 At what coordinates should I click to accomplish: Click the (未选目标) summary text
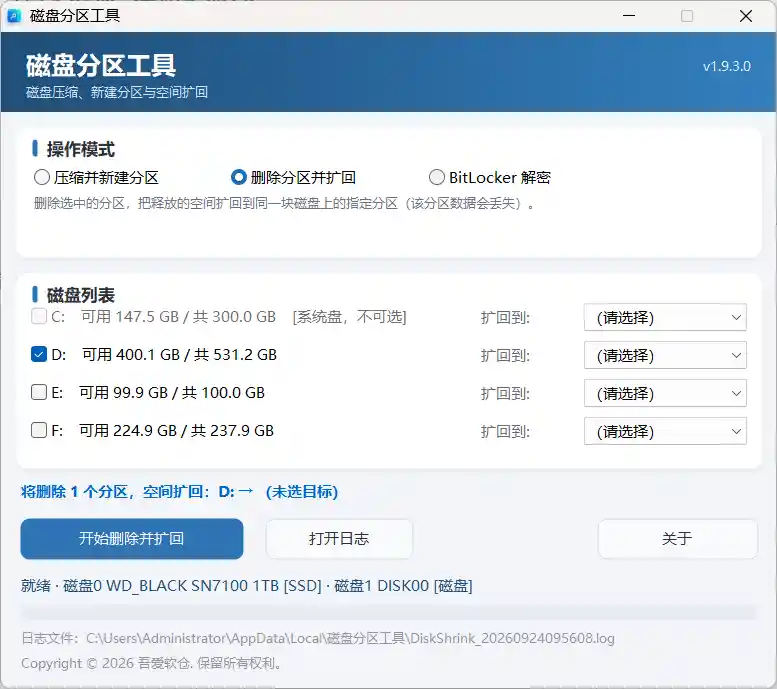302,492
